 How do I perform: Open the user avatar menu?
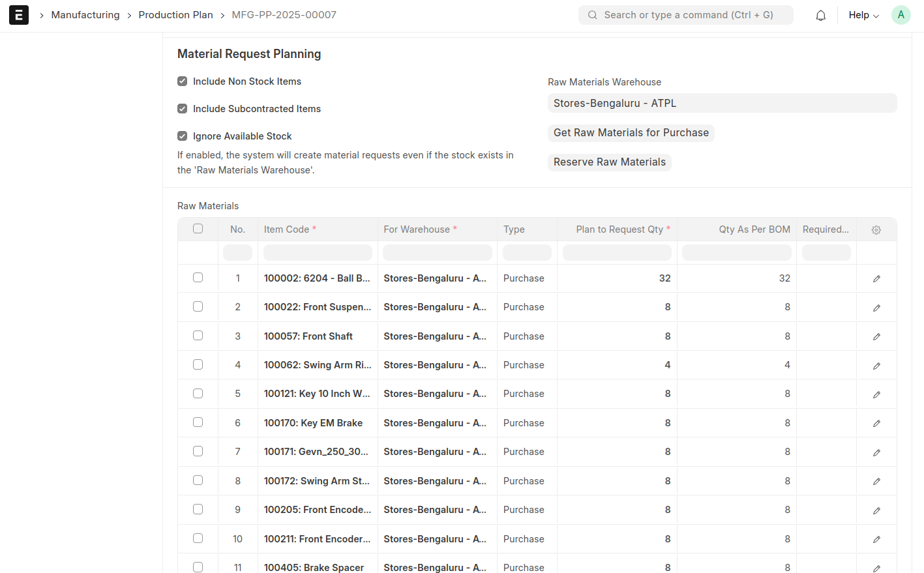tap(901, 15)
